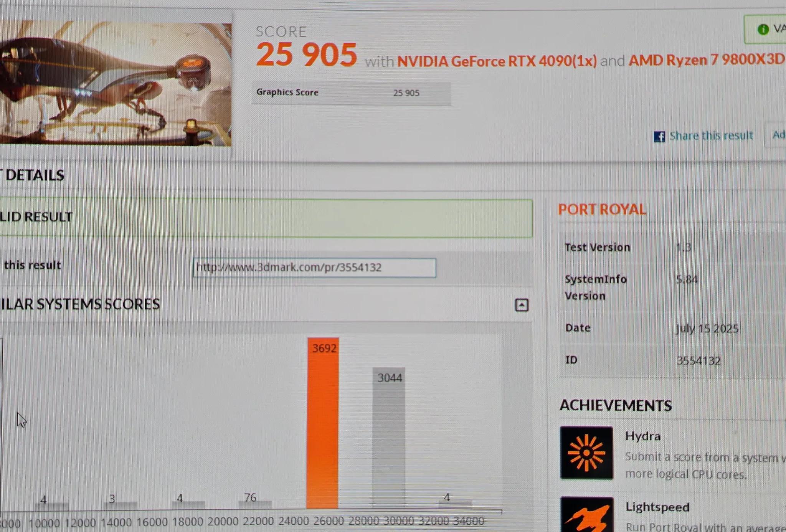
Task: Click the Graphics Score row
Action: (351, 93)
